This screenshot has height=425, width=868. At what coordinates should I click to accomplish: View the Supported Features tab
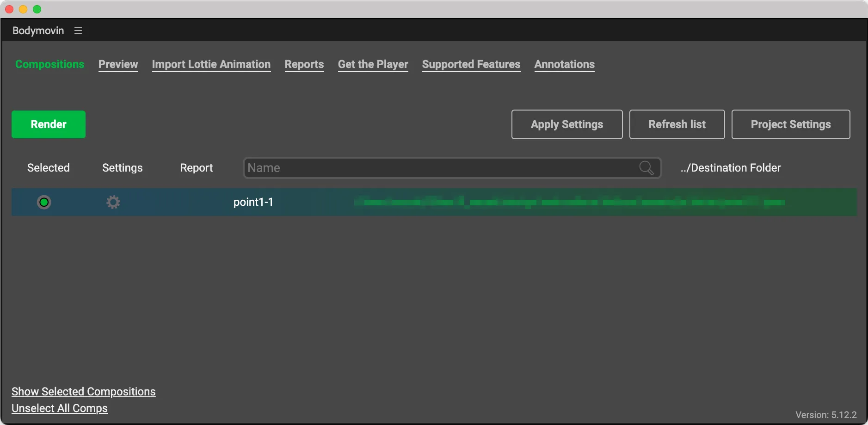pos(471,64)
